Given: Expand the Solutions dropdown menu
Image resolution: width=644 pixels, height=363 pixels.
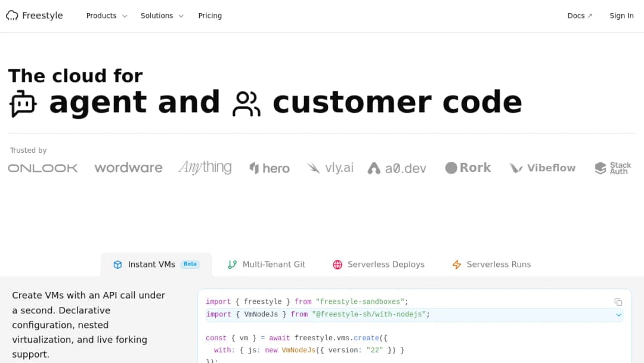Looking at the screenshot, I should click(x=162, y=16).
